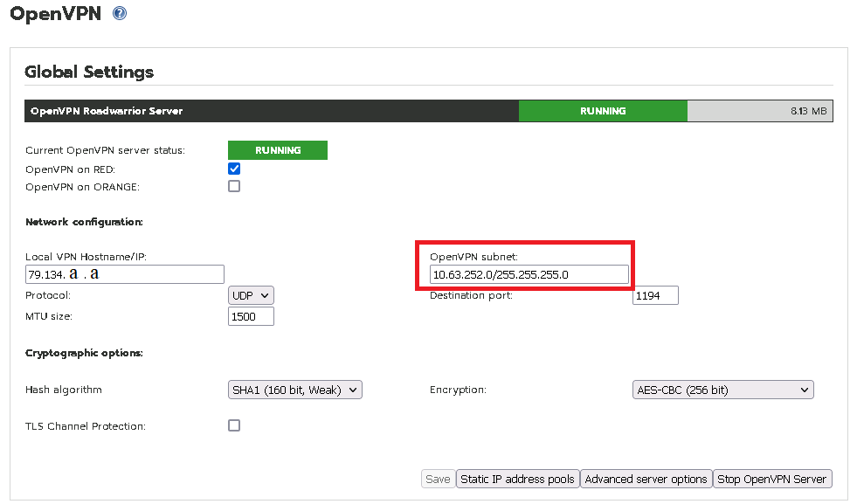Screen dimensions: 857x504
Task: Click the green RUNNING bar in header
Action: 603,111
